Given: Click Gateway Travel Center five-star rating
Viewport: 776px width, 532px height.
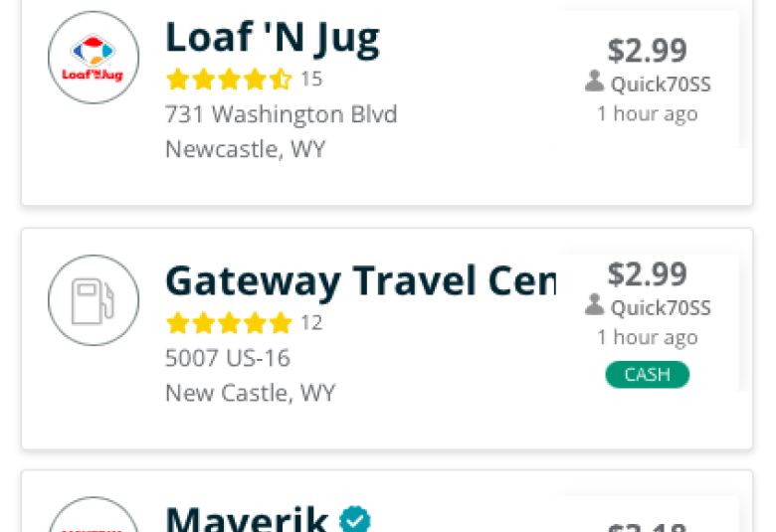Looking at the screenshot, I should (229, 322).
